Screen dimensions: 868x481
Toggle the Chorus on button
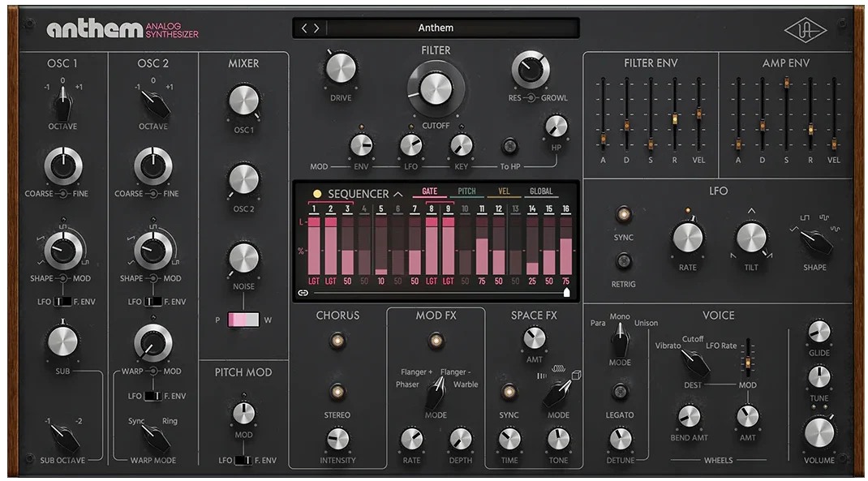click(337, 341)
